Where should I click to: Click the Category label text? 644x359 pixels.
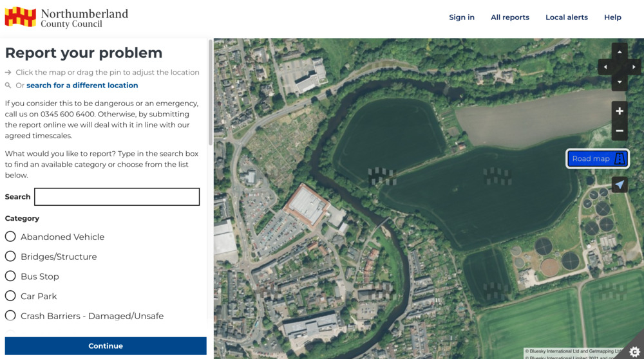22,218
